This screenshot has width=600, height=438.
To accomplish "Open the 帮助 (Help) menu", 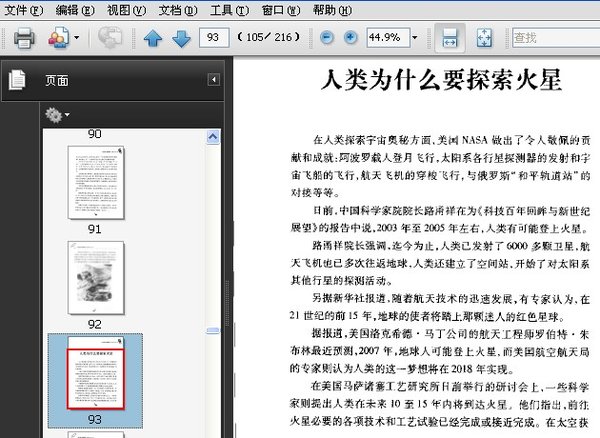I will pos(332,9).
